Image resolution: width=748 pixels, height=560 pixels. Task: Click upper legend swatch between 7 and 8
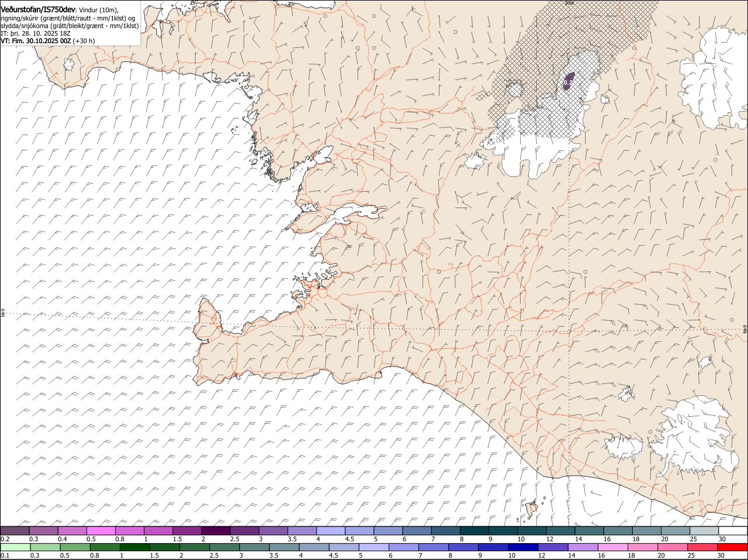[x=445, y=531]
